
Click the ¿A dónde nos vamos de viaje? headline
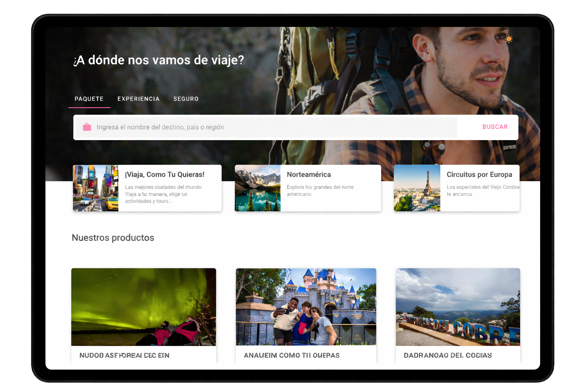click(158, 60)
